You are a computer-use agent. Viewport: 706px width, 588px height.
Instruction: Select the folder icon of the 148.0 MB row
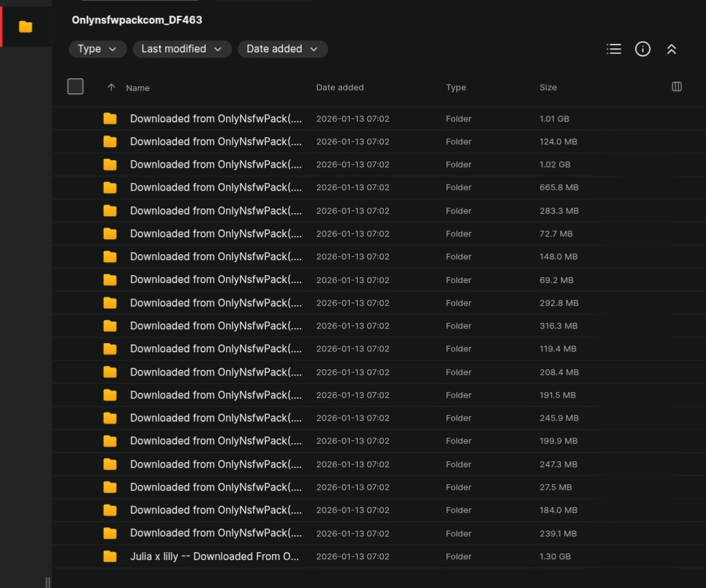[x=110, y=257]
